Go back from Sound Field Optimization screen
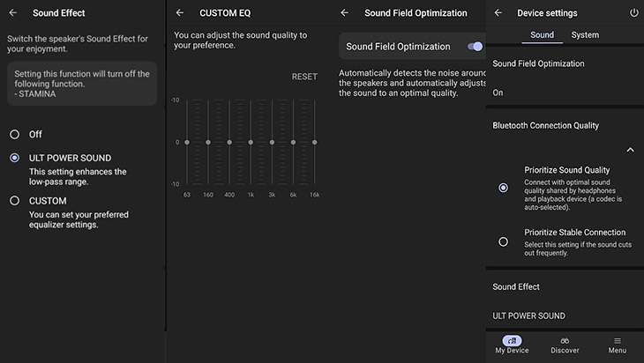The height and width of the screenshot is (363, 644). [345, 12]
